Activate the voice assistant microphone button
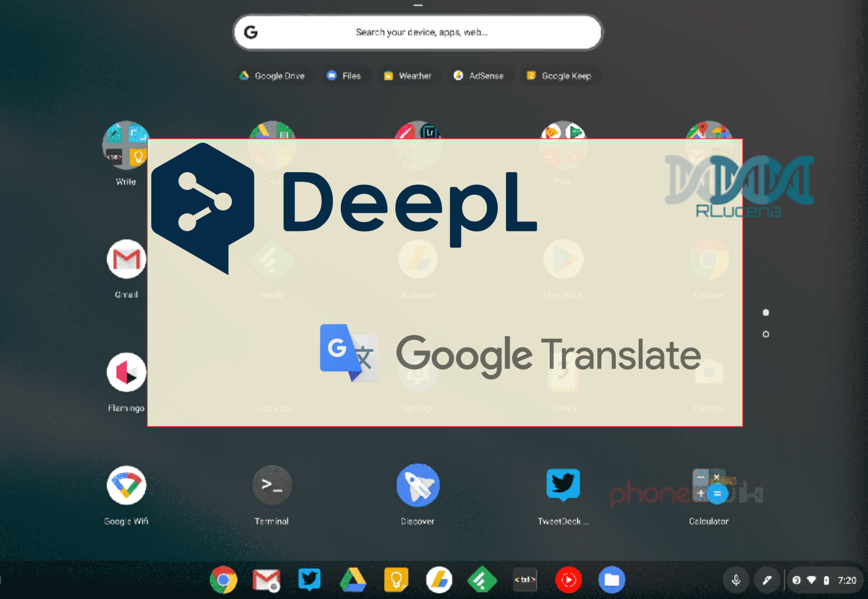This screenshot has height=599, width=868. pos(736,580)
